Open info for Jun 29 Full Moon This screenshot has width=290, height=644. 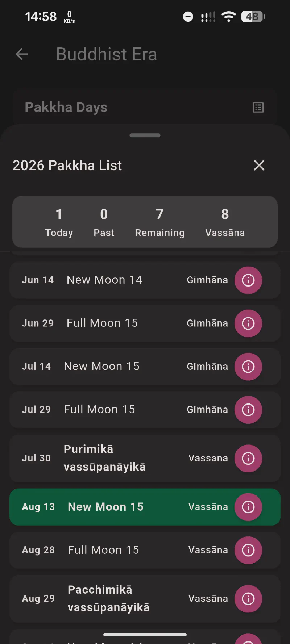pos(248,323)
